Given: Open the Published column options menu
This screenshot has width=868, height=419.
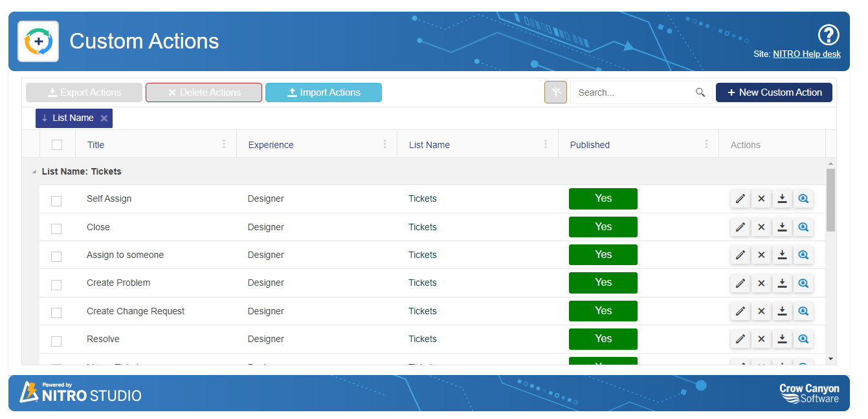Looking at the screenshot, I should 706,144.
